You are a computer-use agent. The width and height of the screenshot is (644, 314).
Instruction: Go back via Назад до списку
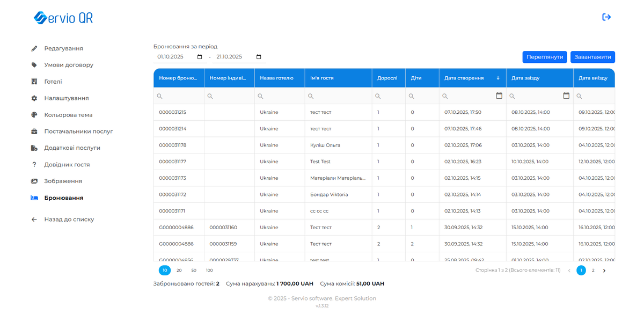69,220
